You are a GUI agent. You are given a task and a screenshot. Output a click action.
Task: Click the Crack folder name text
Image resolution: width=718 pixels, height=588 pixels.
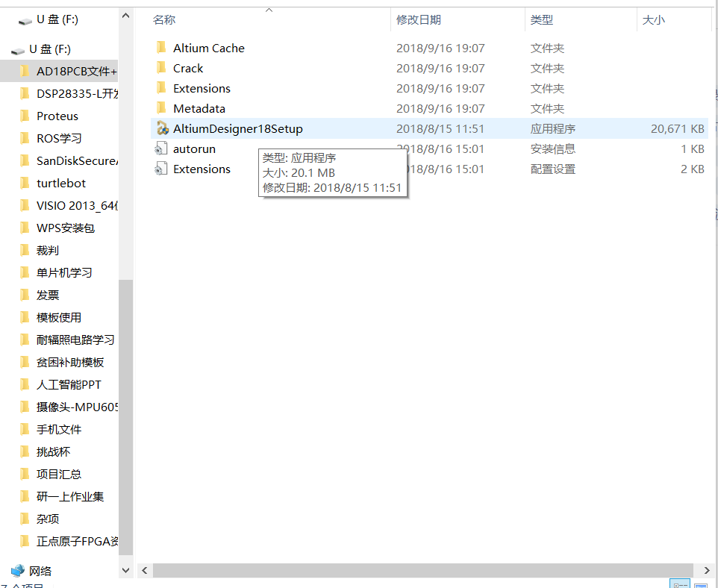pos(188,68)
